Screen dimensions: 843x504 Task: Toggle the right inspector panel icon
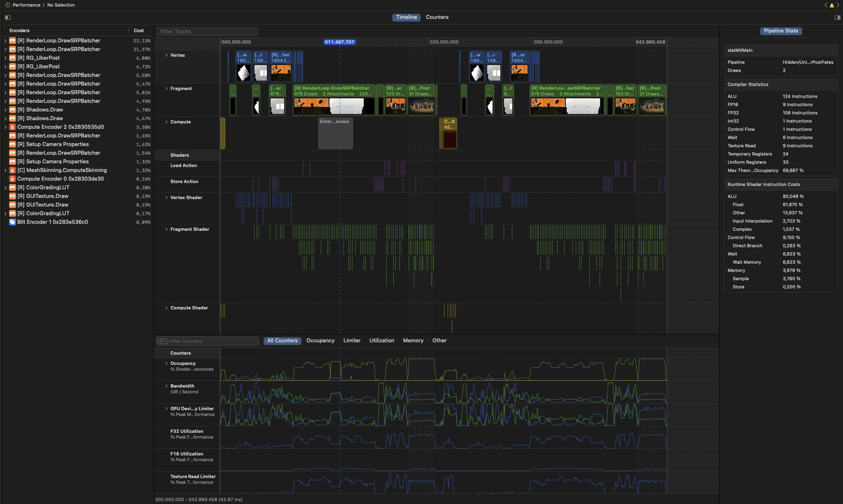(837, 17)
